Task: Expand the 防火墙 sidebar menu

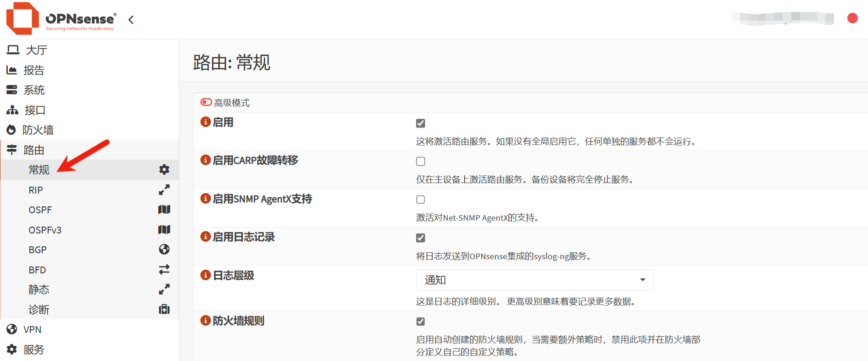Action: coord(38,130)
